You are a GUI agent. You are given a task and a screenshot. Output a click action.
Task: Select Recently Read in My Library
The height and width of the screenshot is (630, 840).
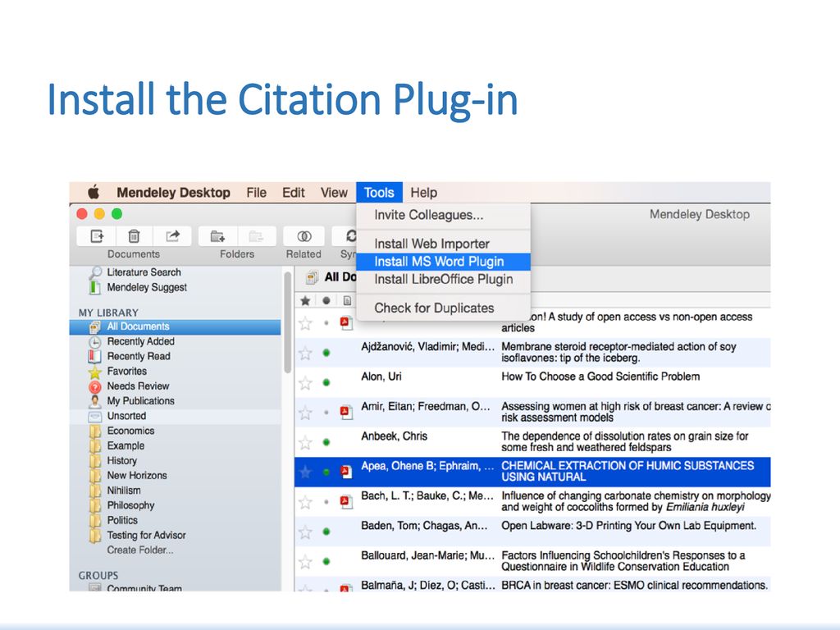tap(138, 356)
